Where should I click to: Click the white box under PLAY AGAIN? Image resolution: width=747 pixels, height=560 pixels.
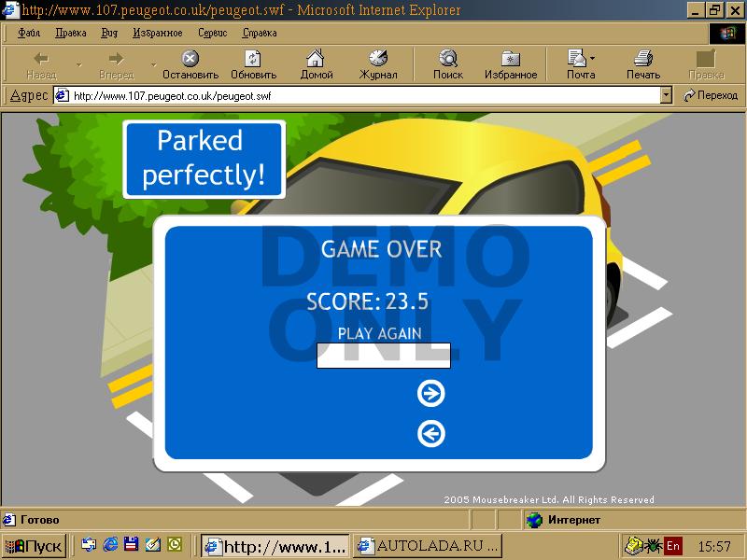click(x=384, y=356)
